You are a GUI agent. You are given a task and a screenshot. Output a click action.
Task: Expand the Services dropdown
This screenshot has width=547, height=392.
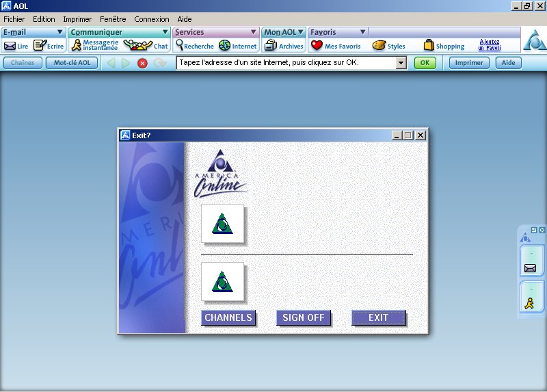[254, 32]
